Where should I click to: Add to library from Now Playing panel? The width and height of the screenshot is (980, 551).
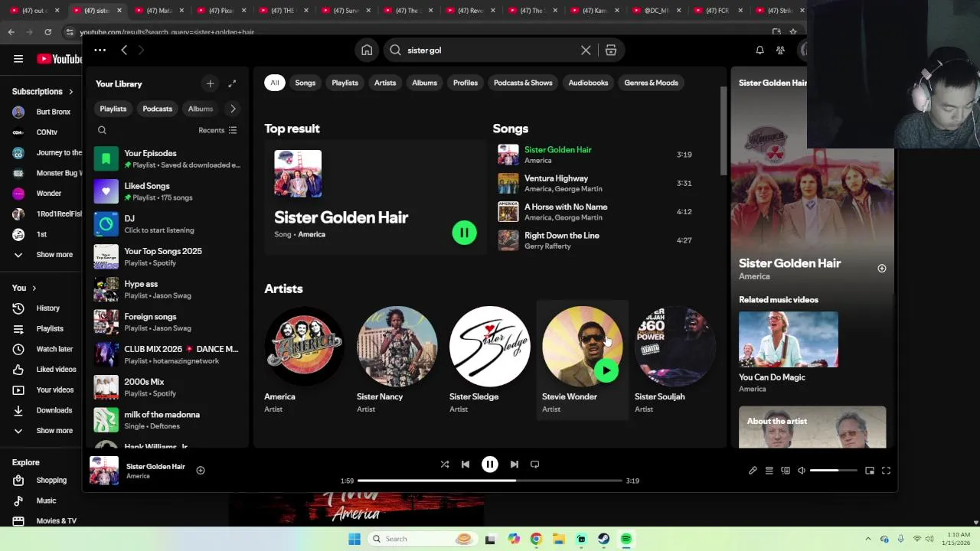tap(882, 269)
